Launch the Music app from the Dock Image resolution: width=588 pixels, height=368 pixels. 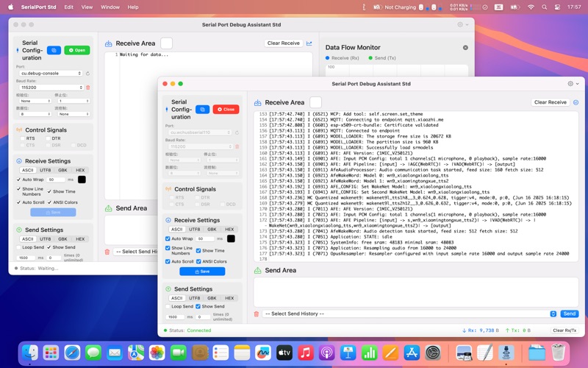(x=306, y=353)
